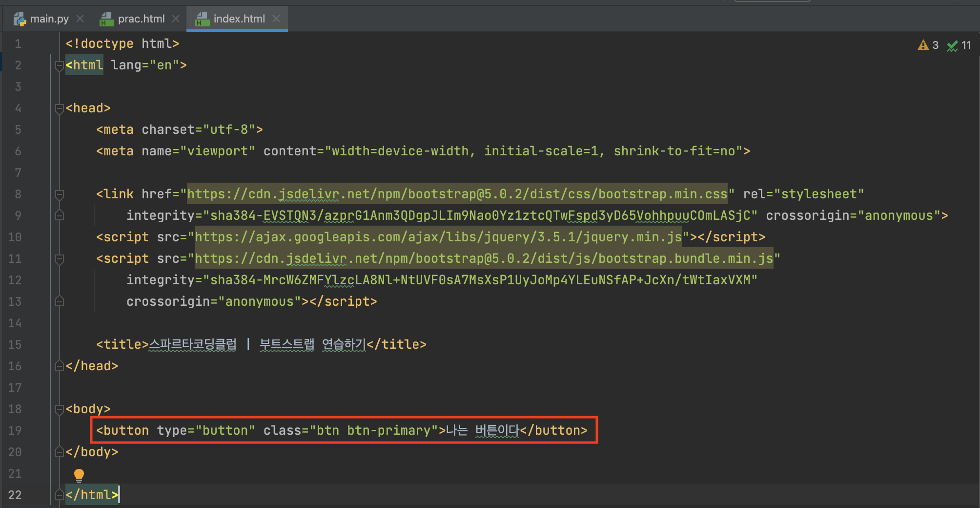The image size is (980, 508).
Task: Open the typo indicator showing 11
Action: click(959, 45)
